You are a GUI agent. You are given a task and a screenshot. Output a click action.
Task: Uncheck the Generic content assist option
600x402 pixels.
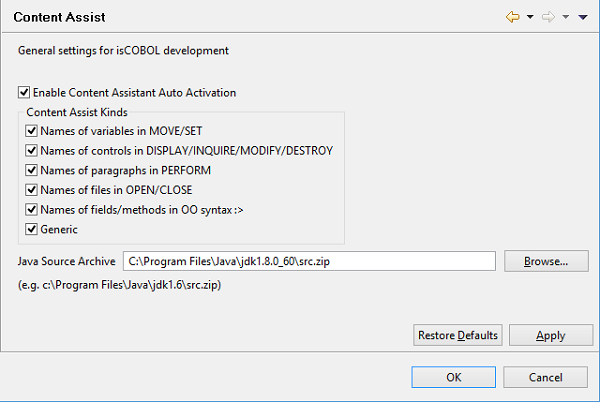pyautogui.click(x=33, y=230)
